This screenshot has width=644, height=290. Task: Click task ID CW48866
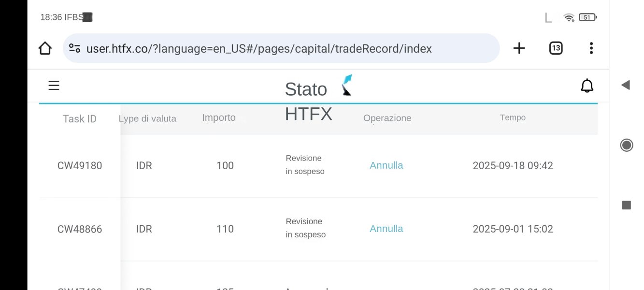coord(80,229)
